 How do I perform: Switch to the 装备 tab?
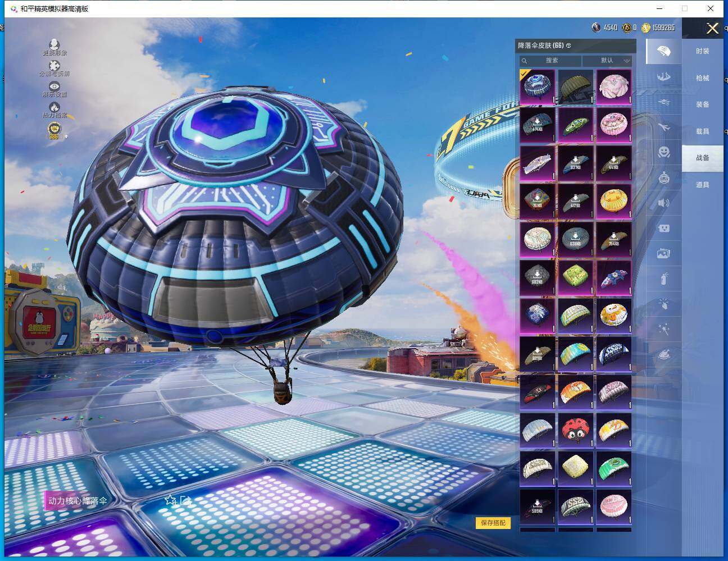pyautogui.click(x=703, y=104)
